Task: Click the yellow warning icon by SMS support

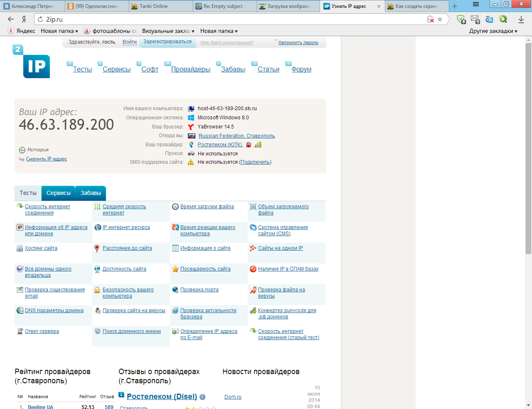Action: pos(191,162)
